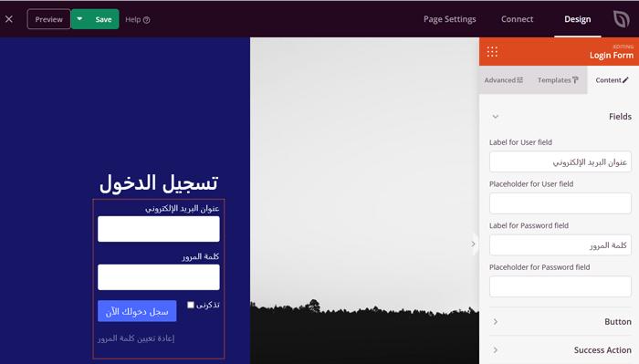
Task: Expand the Button section chevron
Action: pos(496,322)
